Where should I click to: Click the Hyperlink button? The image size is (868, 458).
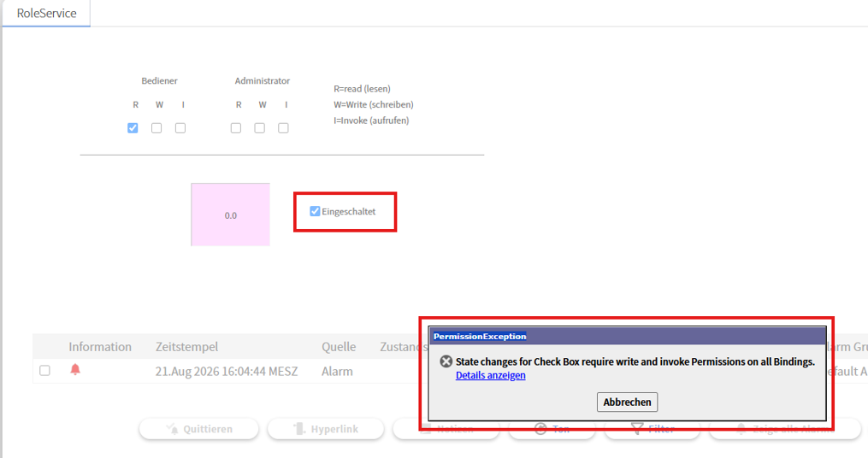point(326,429)
